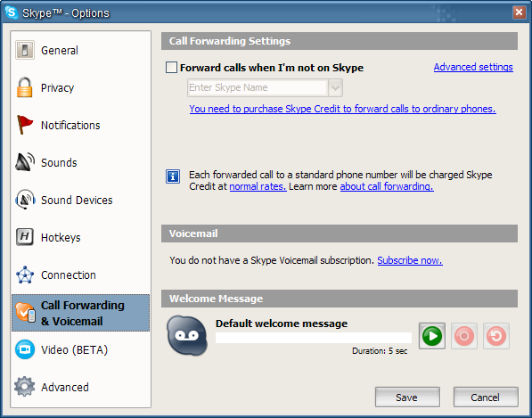Screen dimensions: 532x418
Task: Select the Hotkeys keyboard key icon
Action: click(x=25, y=237)
